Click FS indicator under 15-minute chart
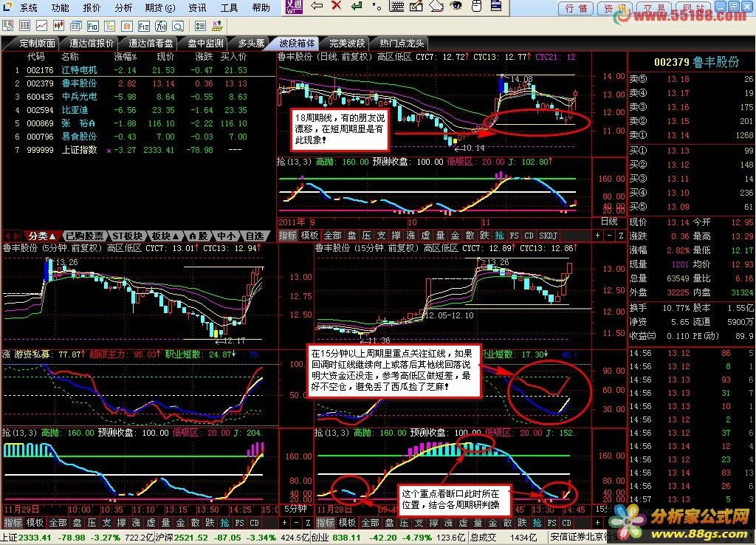This screenshot has height=545, width=756. tap(552, 522)
